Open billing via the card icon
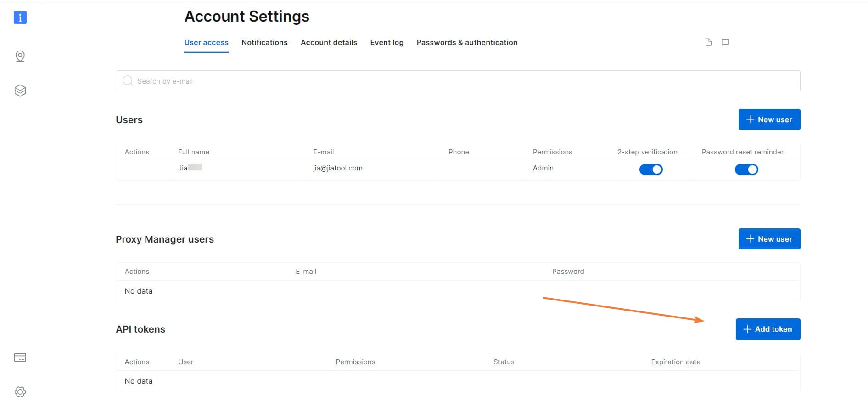 tap(20, 357)
